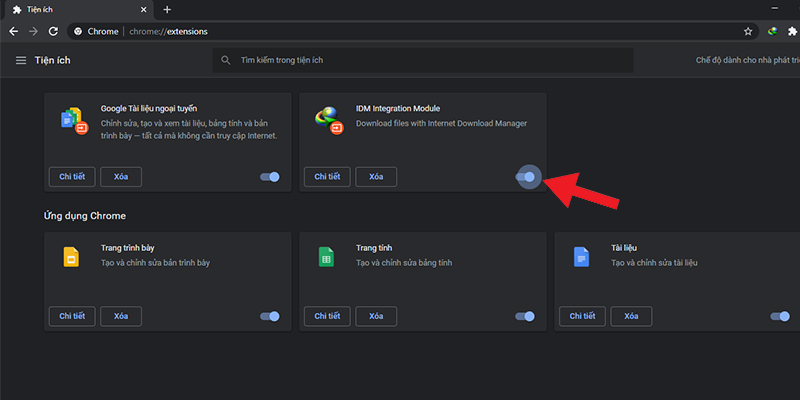Click the IDM Integration Module icon
This screenshot has height=400, width=800.
pyautogui.click(x=330, y=120)
